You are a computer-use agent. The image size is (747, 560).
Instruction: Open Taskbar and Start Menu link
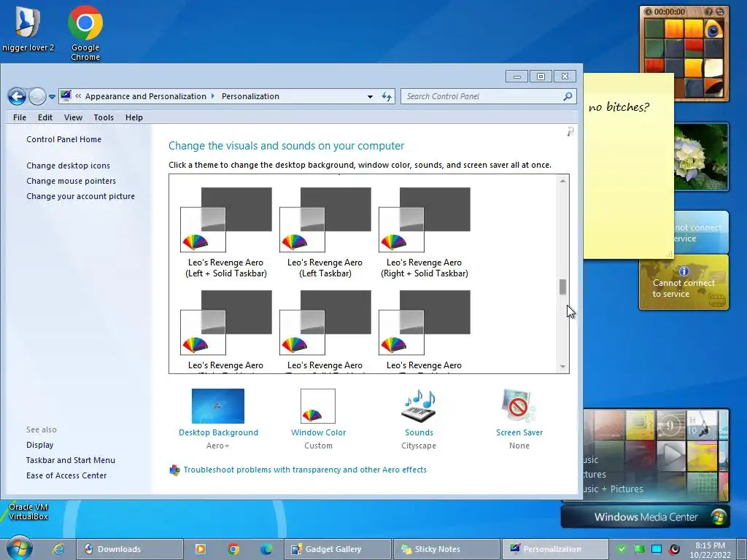point(71,460)
